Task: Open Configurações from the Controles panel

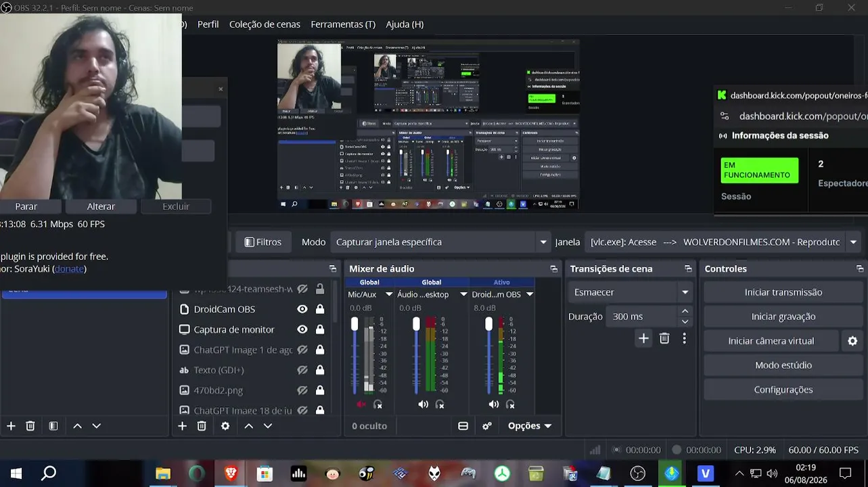Action: coord(783,390)
